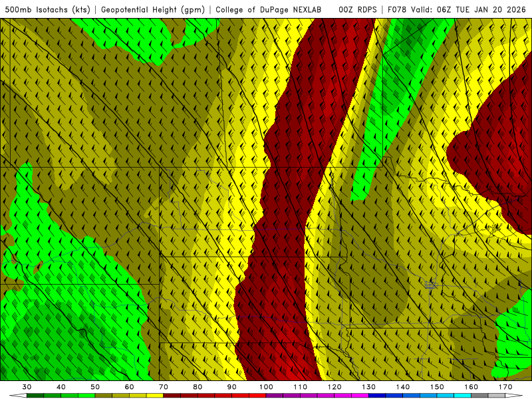
Task: Click the "70" color scale label
Action: tap(164, 387)
